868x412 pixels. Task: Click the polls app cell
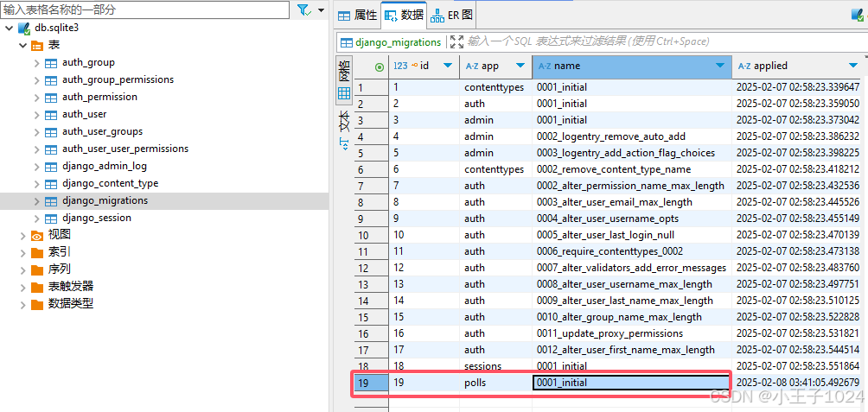pos(495,383)
